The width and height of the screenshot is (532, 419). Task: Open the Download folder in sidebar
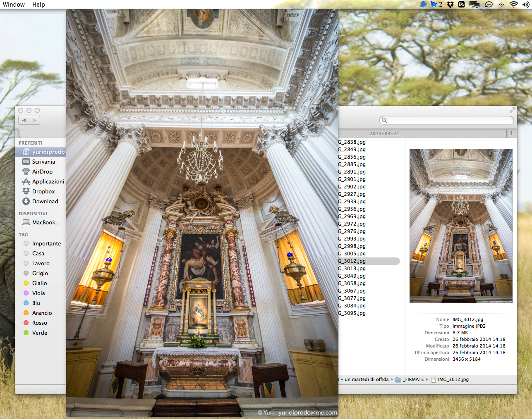click(45, 201)
